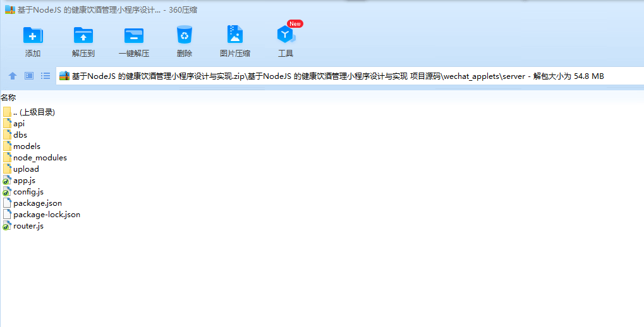The height and width of the screenshot is (327, 644).
Task: Open the 工具 (Tools) menu icon
Action: tap(286, 35)
